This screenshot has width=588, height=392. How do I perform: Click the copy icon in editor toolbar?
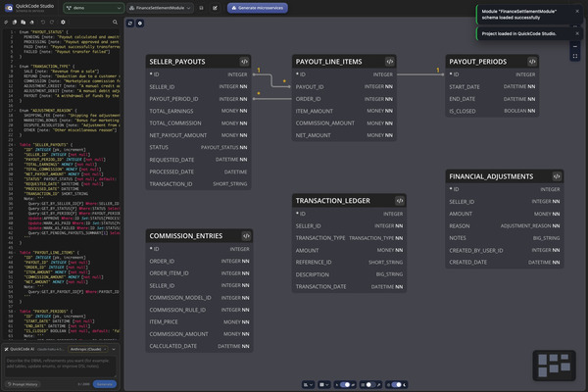pos(15,23)
